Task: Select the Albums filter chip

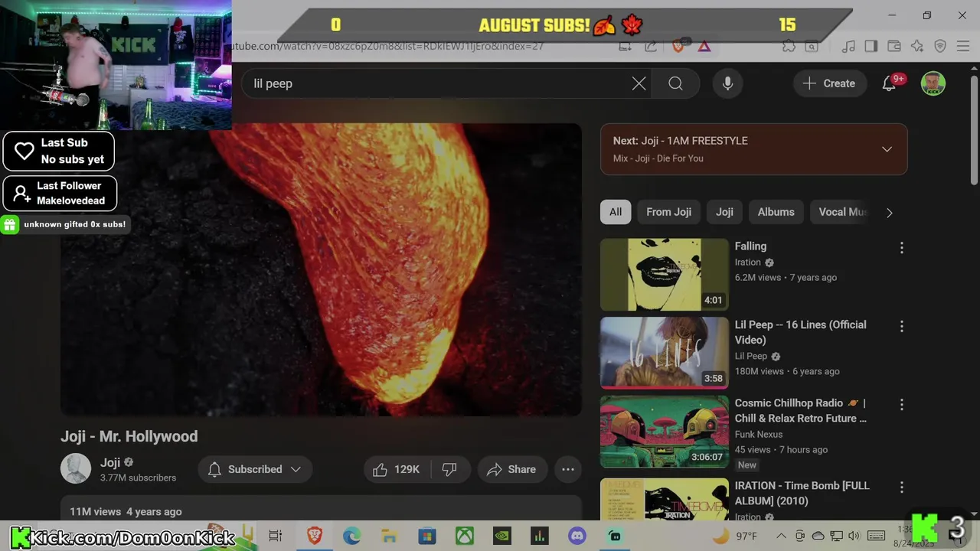Action: pos(776,212)
